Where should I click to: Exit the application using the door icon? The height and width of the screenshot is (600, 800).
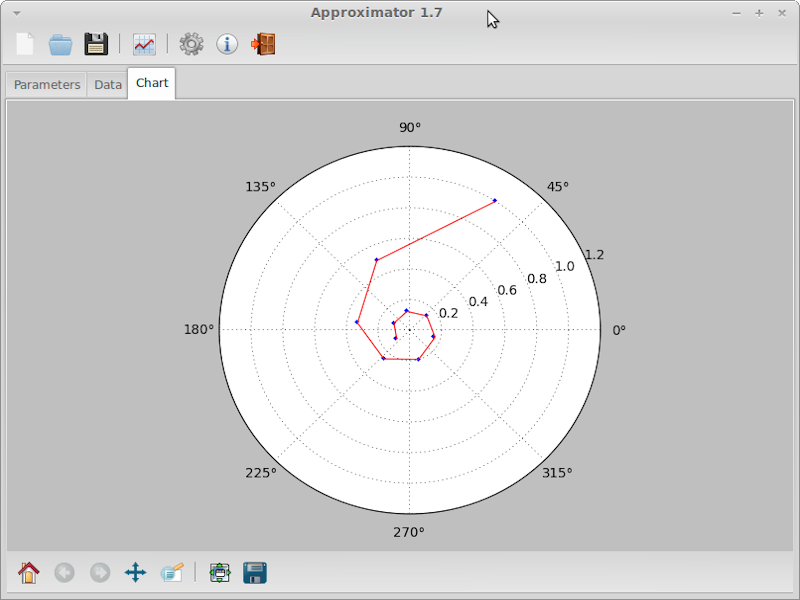pyautogui.click(x=263, y=44)
